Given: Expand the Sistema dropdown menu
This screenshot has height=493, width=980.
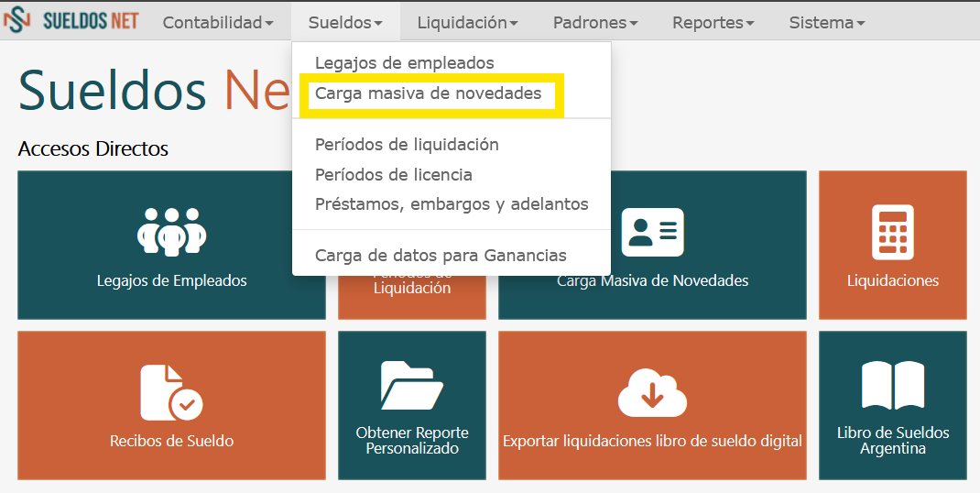Looking at the screenshot, I should (x=827, y=22).
